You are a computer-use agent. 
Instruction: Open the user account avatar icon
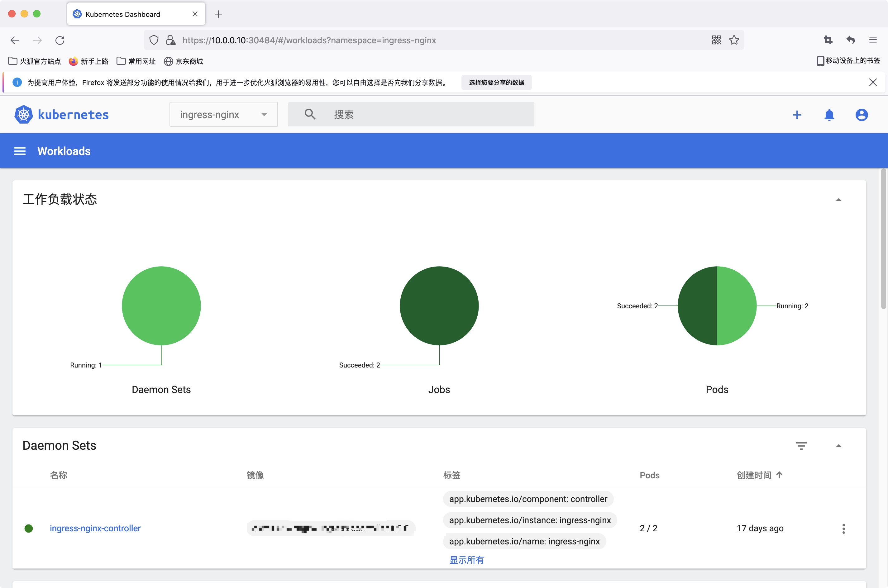tap(862, 115)
